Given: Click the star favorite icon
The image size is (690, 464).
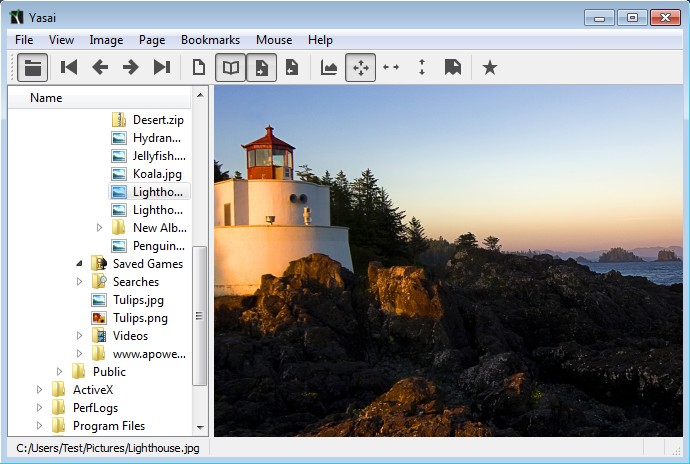Looking at the screenshot, I should coord(489,67).
